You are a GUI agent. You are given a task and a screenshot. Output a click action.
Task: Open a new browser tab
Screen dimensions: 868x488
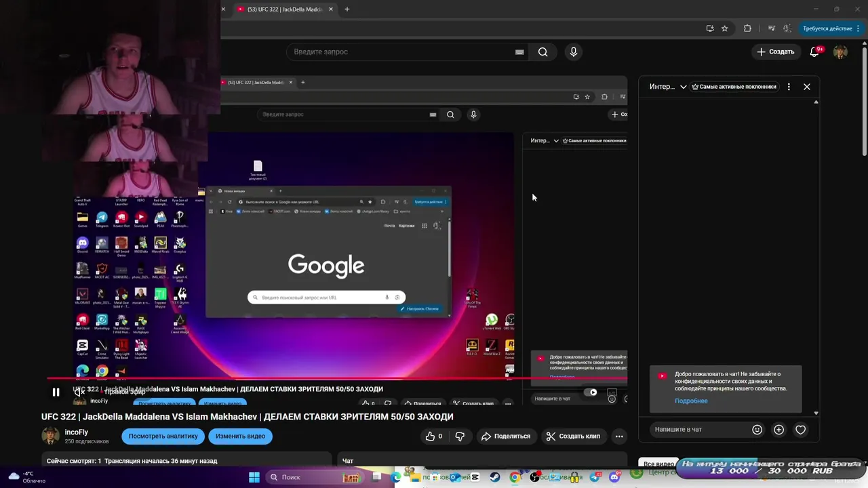347,9
